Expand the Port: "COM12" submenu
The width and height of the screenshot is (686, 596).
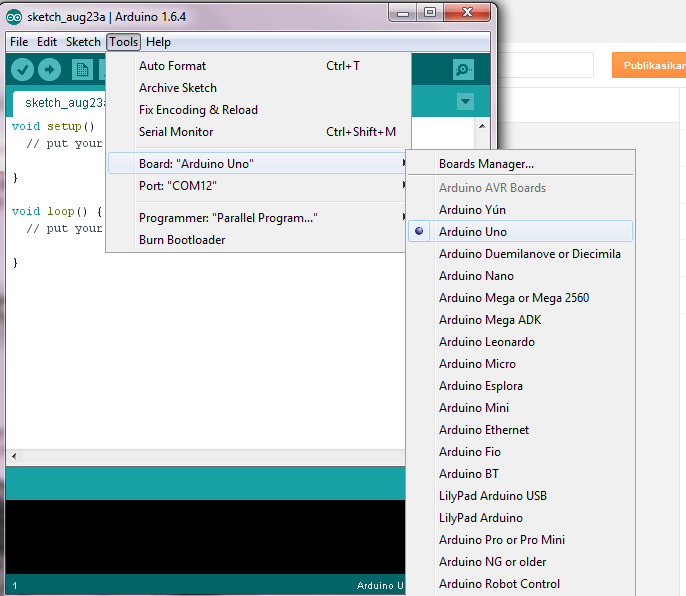click(x=257, y=186)
